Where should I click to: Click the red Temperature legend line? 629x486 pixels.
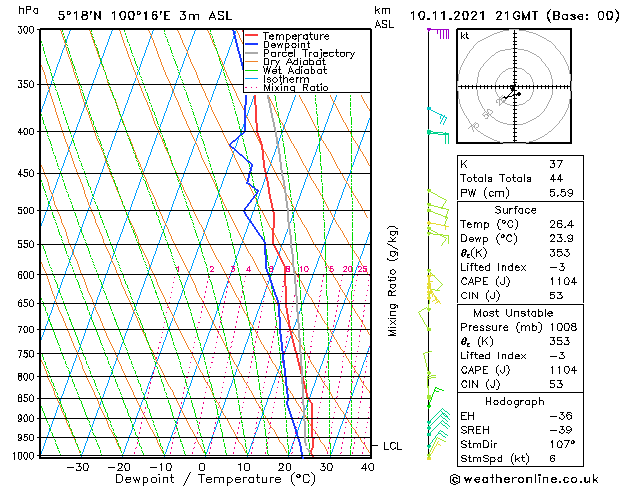(252, 36)
